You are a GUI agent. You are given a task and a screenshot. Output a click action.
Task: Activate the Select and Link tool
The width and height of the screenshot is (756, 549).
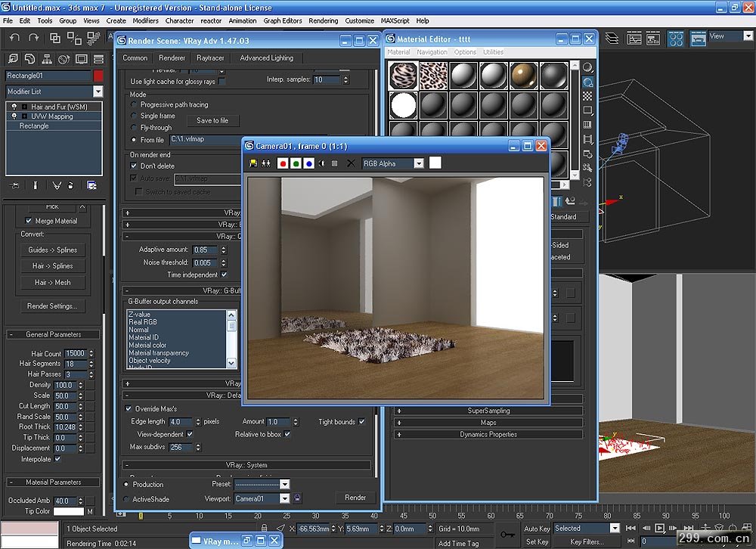pos(55,38)
